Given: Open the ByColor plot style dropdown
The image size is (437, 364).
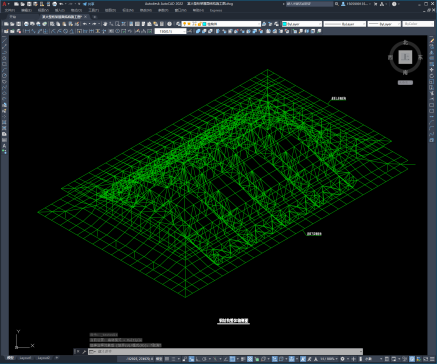Looking at the screenshot, I should click(418, 24).
